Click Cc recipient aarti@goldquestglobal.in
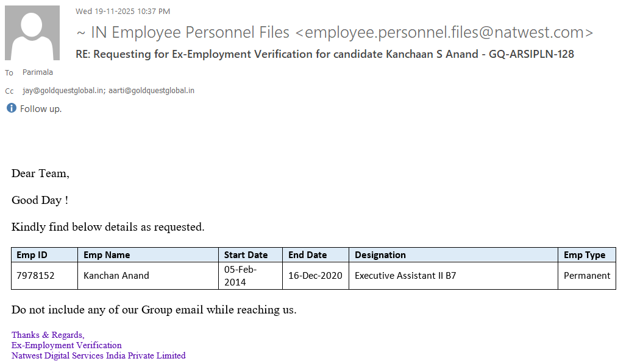This screenshot has height=364, width=629. click(x=151, y=91)
